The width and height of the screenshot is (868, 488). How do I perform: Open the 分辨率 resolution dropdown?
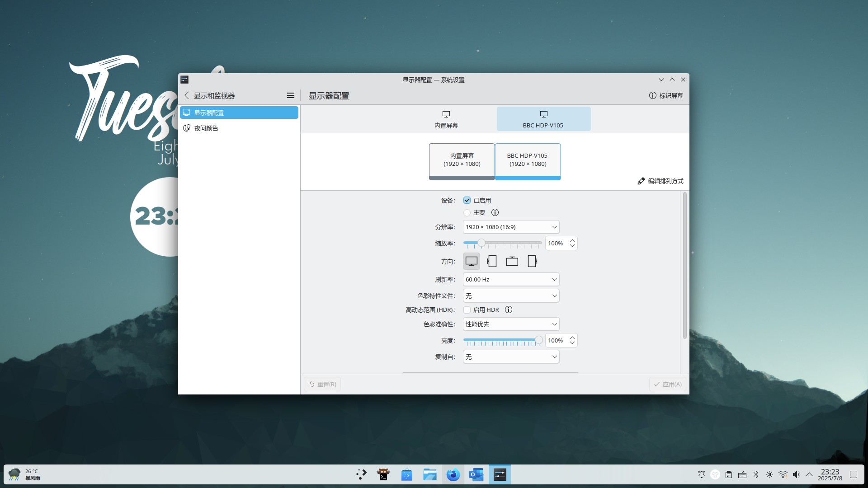pyautogui.click(x=511, y=227)
